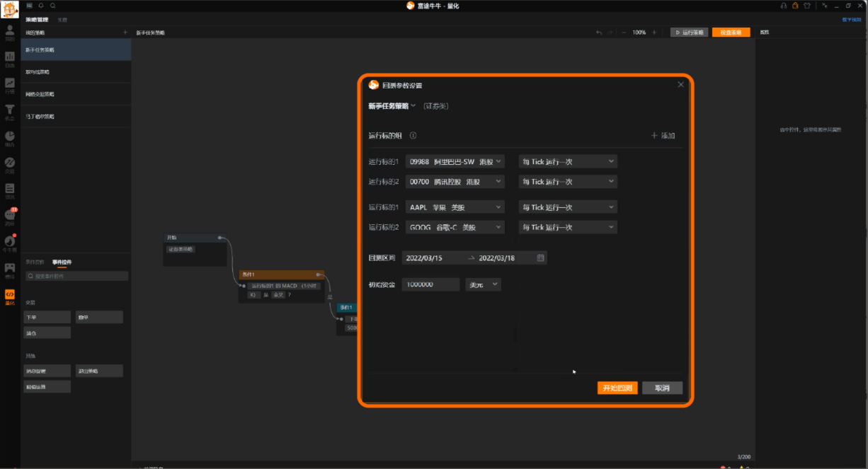
Task: Redo the canvas action
Action: pyautogui.click(x=610, y=33)
